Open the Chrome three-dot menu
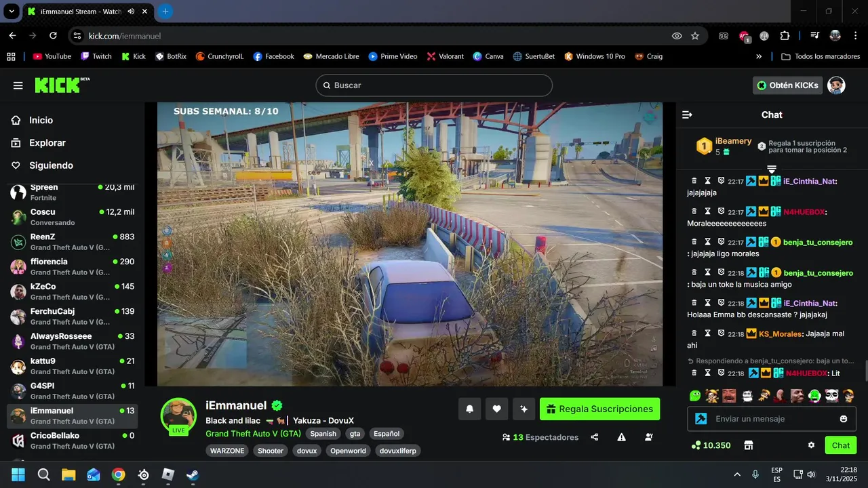This screenshot has width=868, height=488. (x=855, y=36)
